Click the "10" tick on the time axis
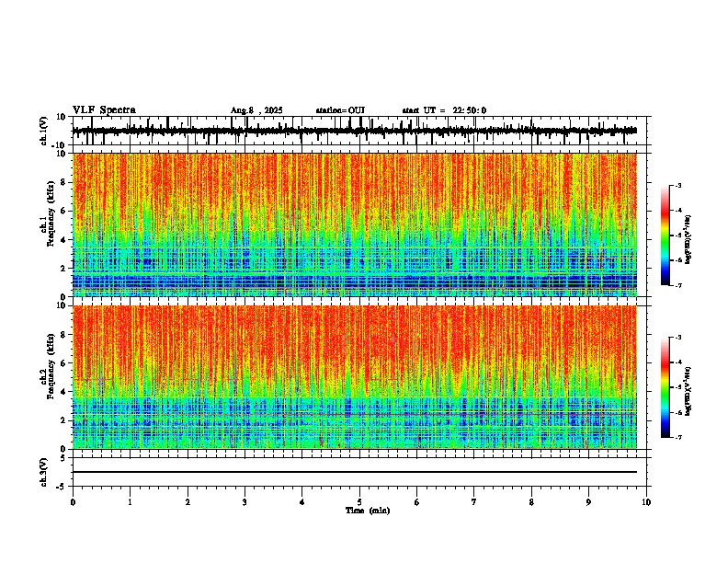 [x=646, y=502]
